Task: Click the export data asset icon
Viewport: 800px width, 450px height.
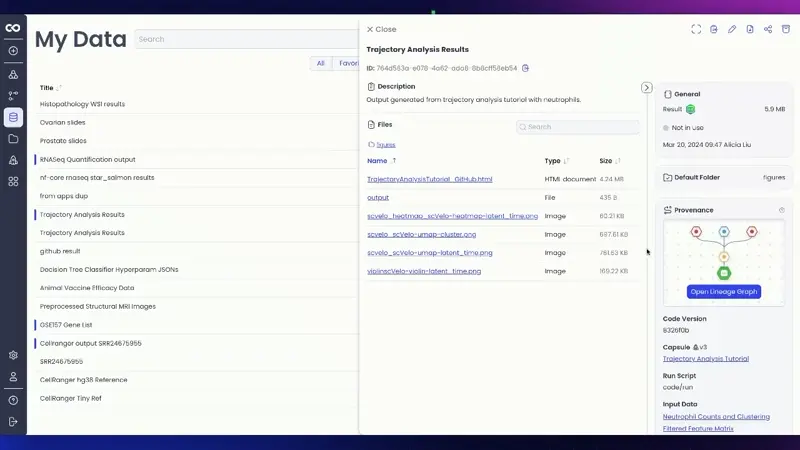Action: tap(714, 29)
